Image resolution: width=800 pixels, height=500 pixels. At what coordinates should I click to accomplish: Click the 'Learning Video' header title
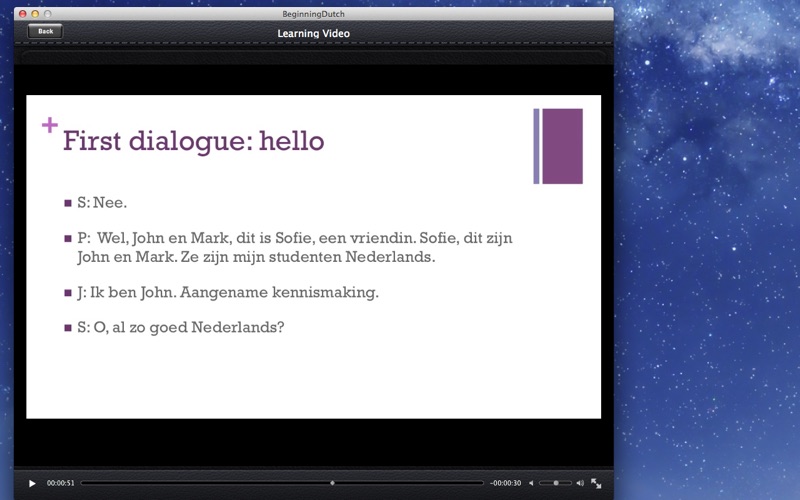[x=313, y=33]
